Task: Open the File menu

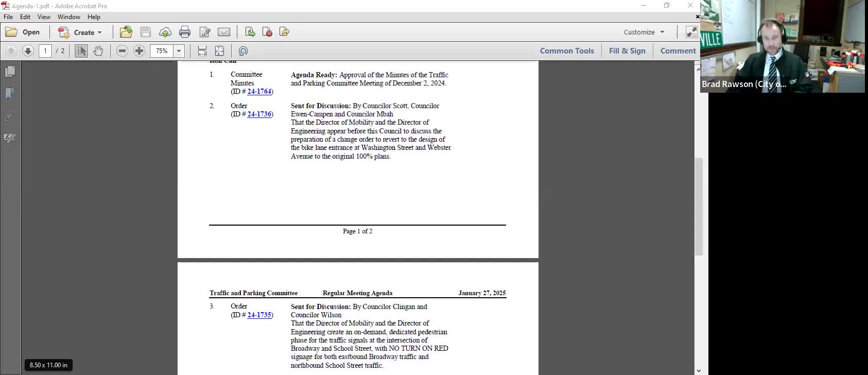Action: [x=8, y=16]
